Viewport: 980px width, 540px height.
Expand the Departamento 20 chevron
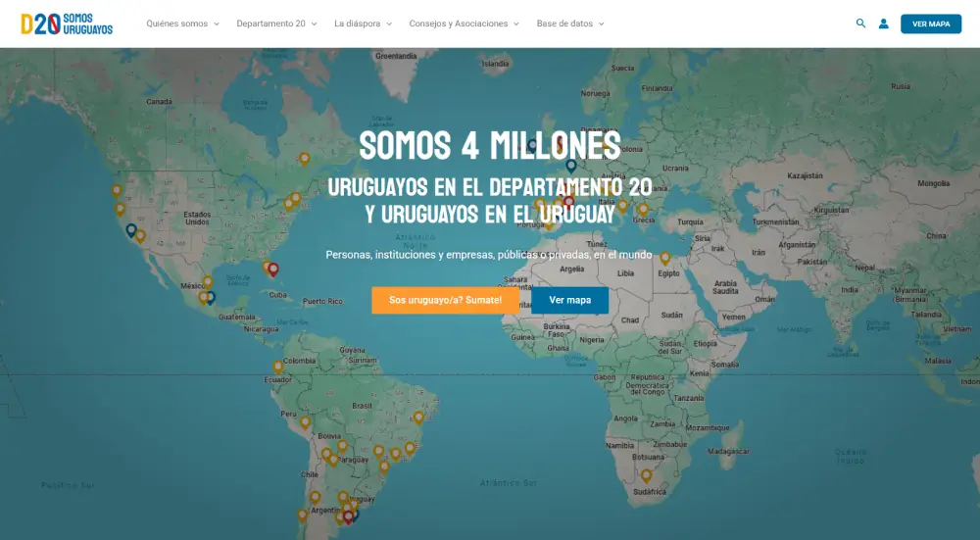(314, 25)
